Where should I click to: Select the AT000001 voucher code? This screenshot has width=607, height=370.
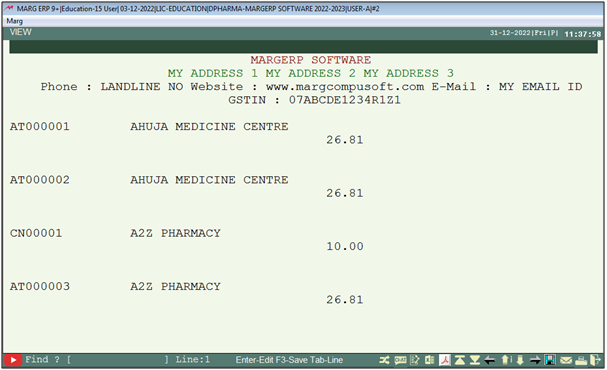(39, 127)
